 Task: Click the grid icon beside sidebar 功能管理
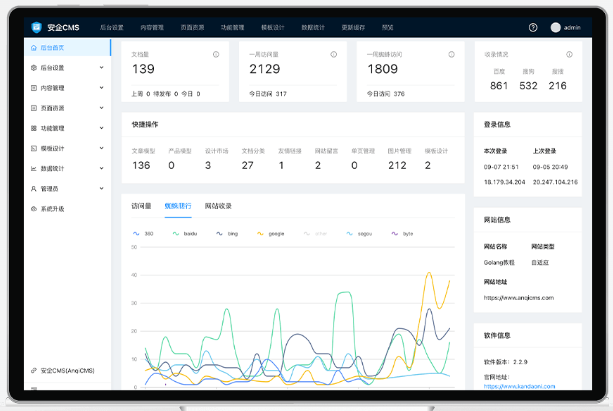34,128
